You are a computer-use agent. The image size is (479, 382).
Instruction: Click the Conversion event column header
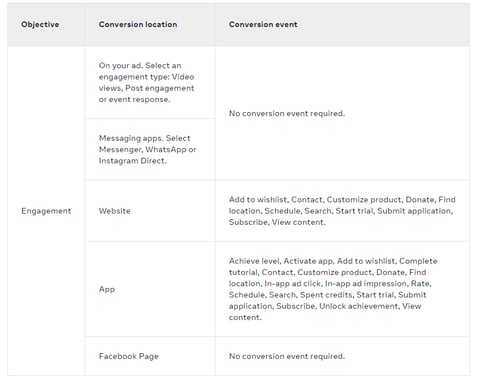pyautogui.click(x=263, y=24)
